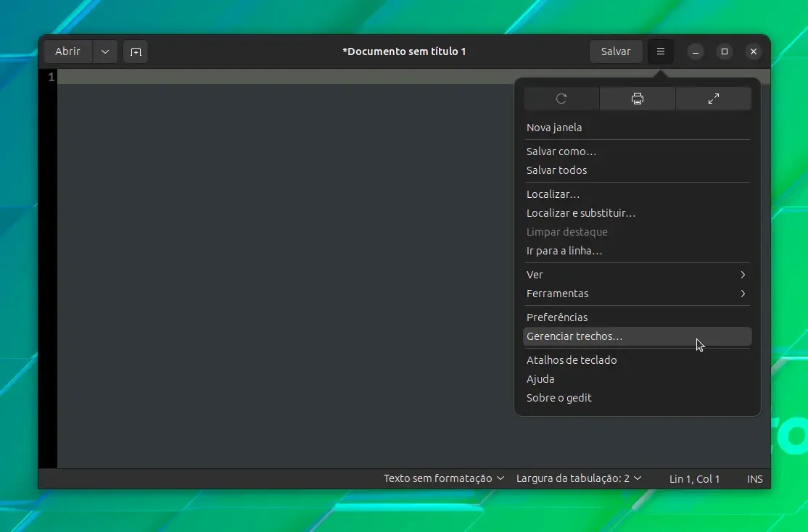Image resolution: width=808 pixels, height=532 pixels.
Task: Close the hamburger menu button
Action: click(660, 51)
